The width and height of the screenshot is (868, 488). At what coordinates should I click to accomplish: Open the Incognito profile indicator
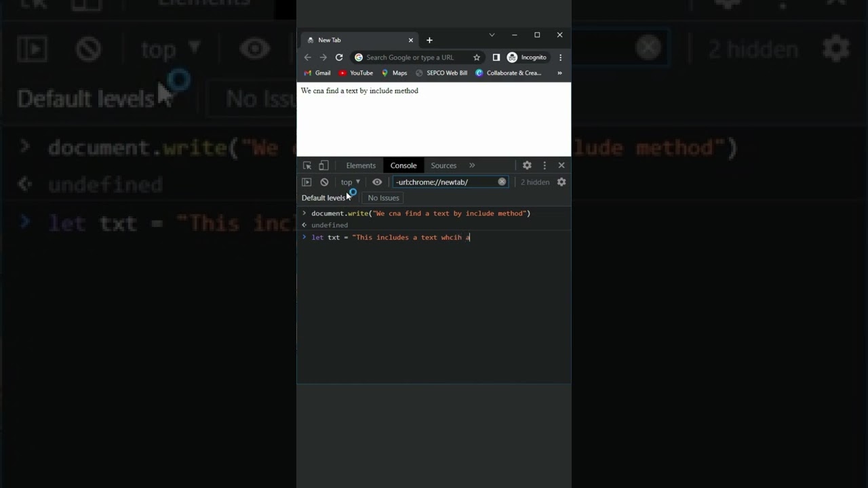pyautogui.click(x=527, y=58)
